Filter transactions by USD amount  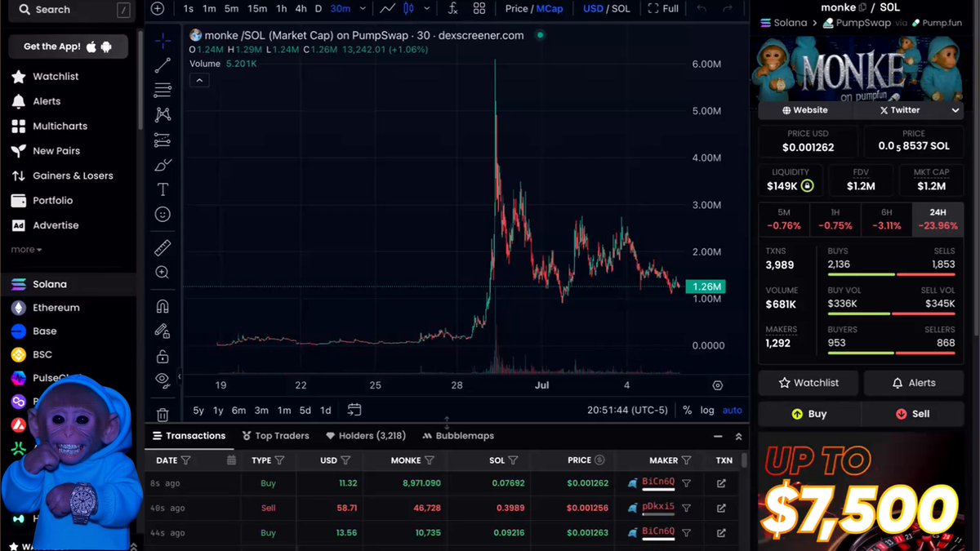point(345,460)
